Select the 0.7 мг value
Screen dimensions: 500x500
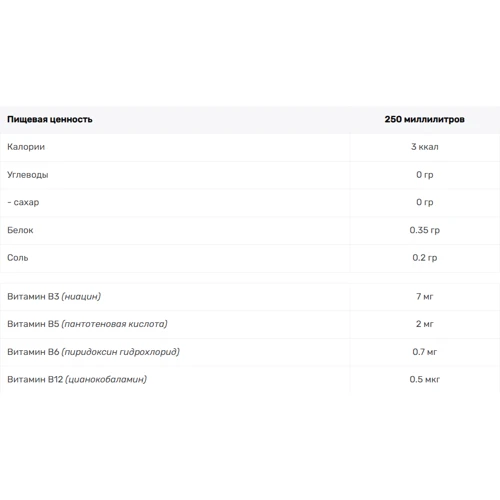pos(425,352)
